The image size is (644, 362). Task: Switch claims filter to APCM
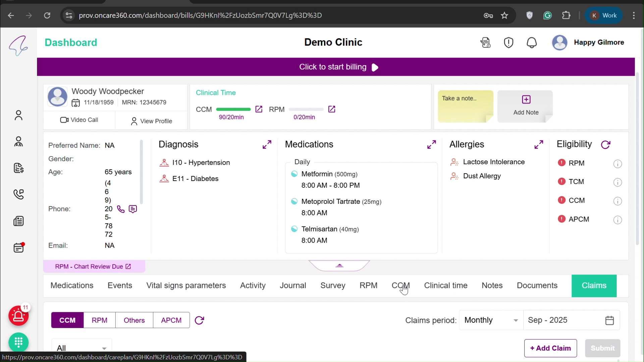pos(171,320)
